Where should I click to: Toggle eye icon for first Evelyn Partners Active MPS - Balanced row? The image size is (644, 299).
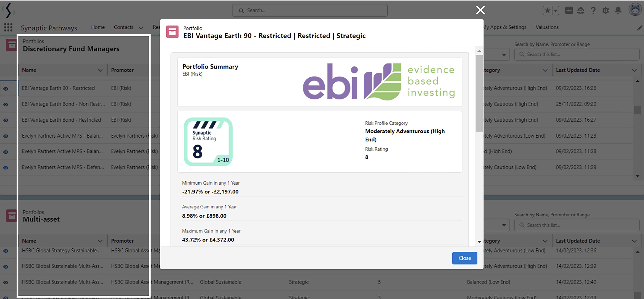click(6, 136)
